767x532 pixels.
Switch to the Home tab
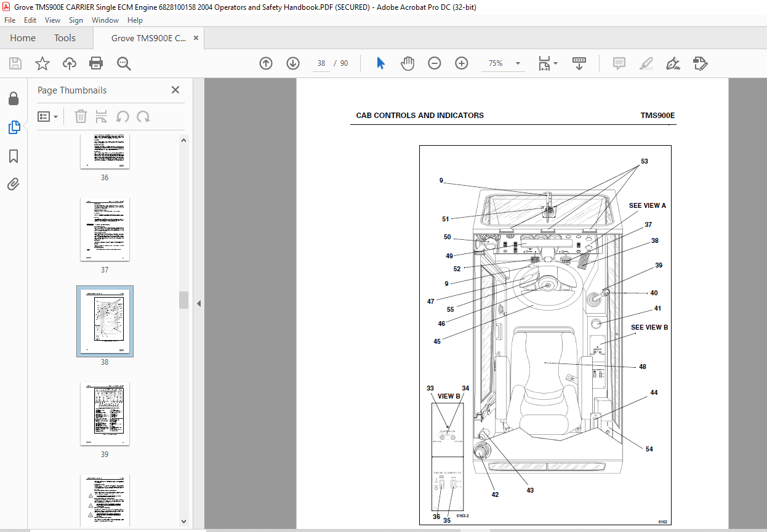pos(23,38)
